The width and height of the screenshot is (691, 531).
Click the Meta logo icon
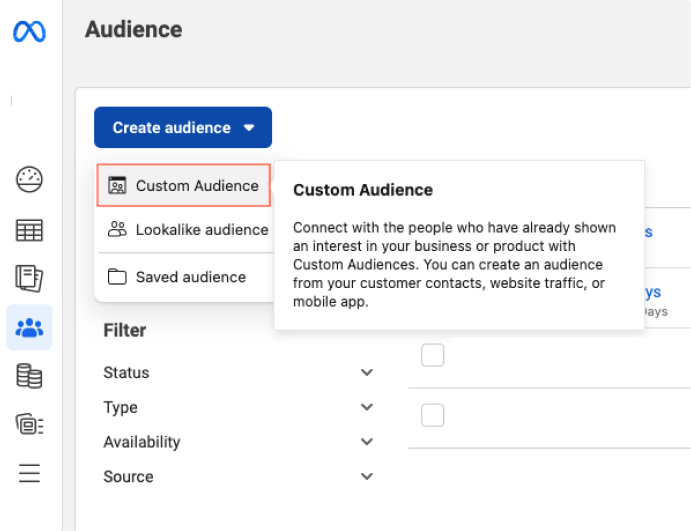(x=29, y=32)
